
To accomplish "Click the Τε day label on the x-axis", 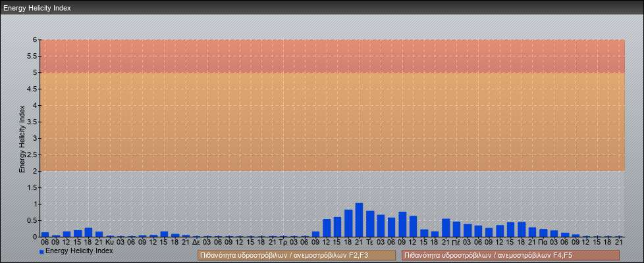I will 370,242.
